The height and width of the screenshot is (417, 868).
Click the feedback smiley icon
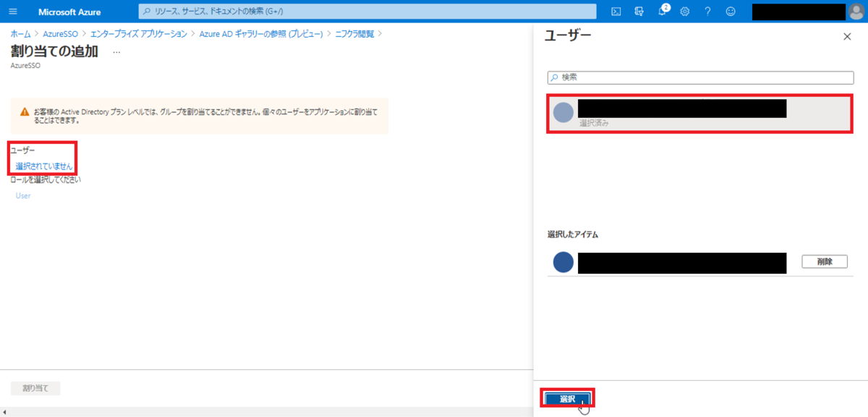(x=731, y=12)
